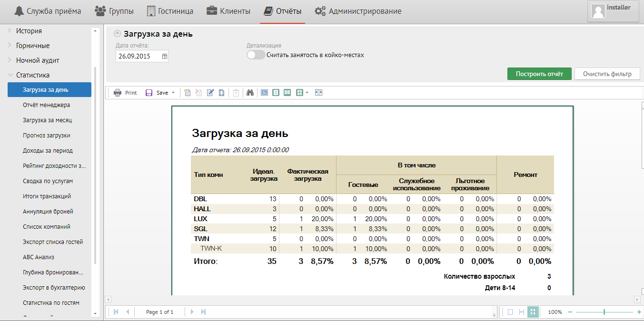
Task: Enable multi-page grid view mode
Action: coord(533,312)
